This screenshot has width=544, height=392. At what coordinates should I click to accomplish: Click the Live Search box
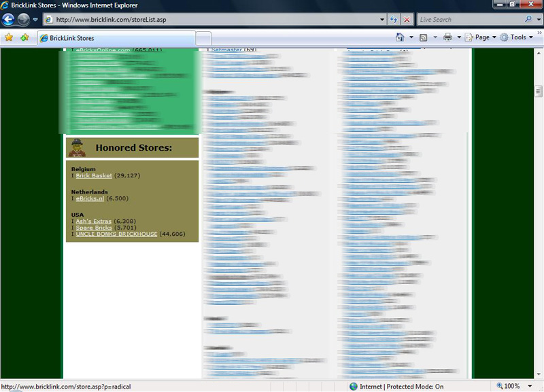pyautogui.click(x=470, y=20)
